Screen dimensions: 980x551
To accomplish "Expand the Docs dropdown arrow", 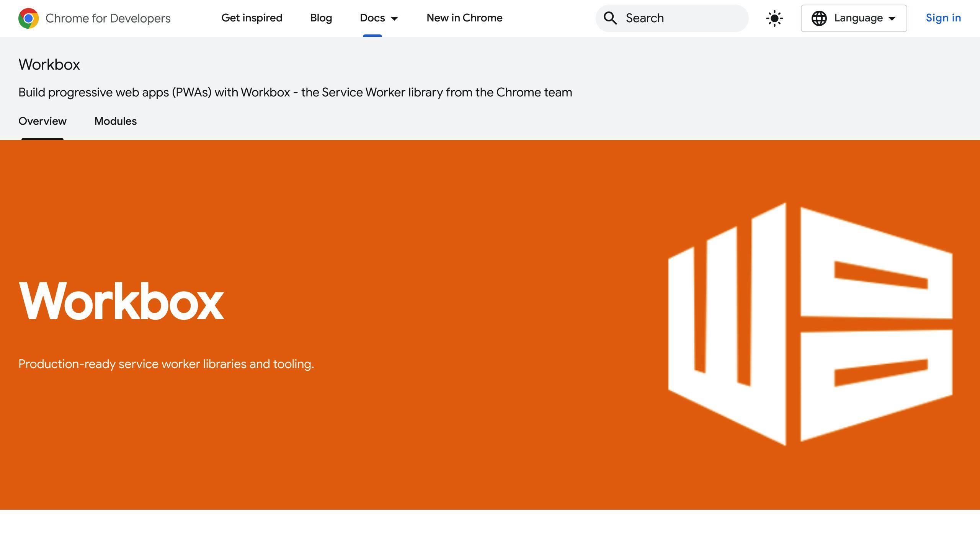I will [394, 18].
